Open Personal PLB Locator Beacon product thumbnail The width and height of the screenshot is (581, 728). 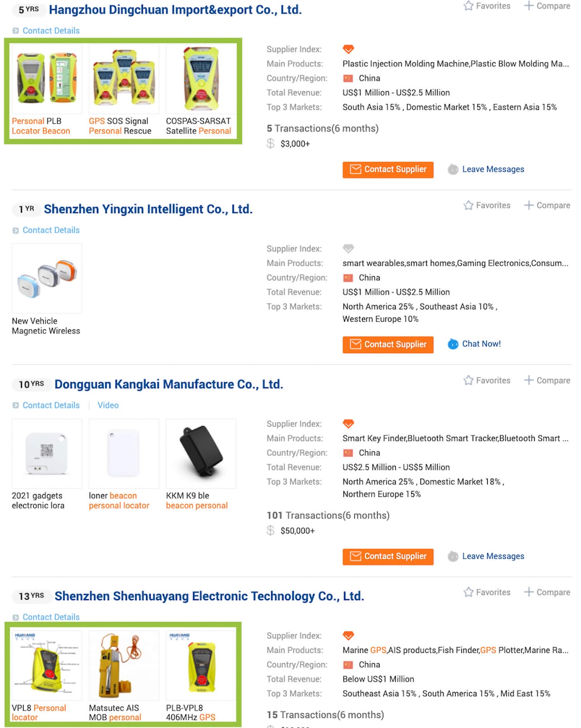pos(47,79)
